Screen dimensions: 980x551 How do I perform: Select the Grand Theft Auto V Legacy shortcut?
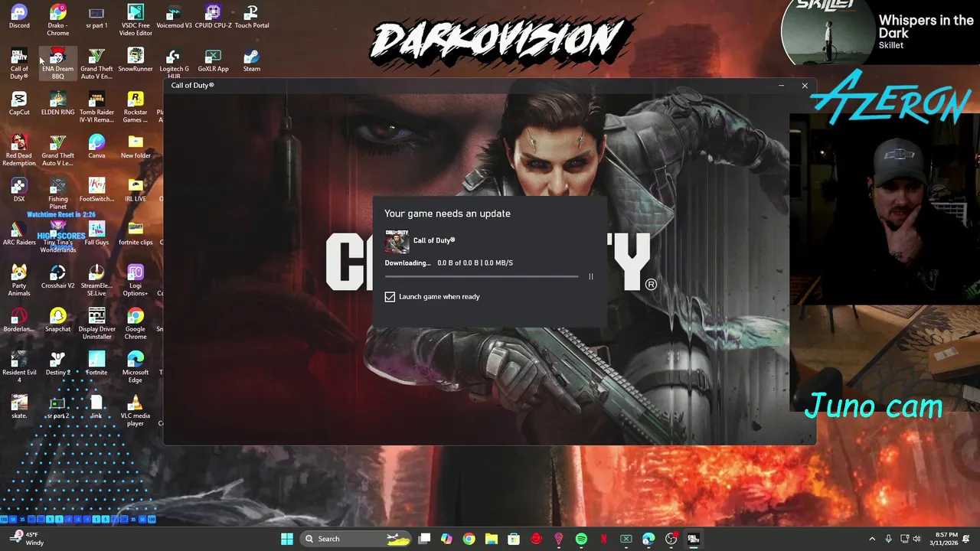(57, 151)
